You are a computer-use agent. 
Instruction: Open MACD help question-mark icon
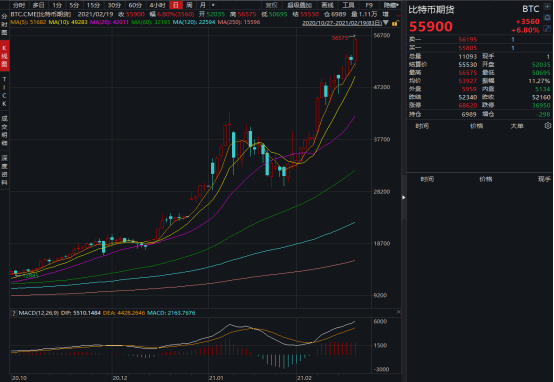pos(14,313)
